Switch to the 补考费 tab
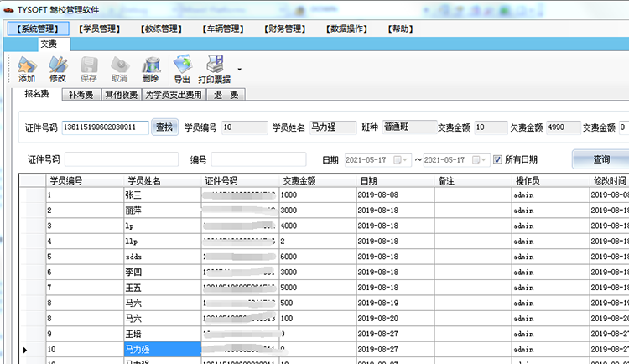The image size is (629, 364). coord(81,95)
